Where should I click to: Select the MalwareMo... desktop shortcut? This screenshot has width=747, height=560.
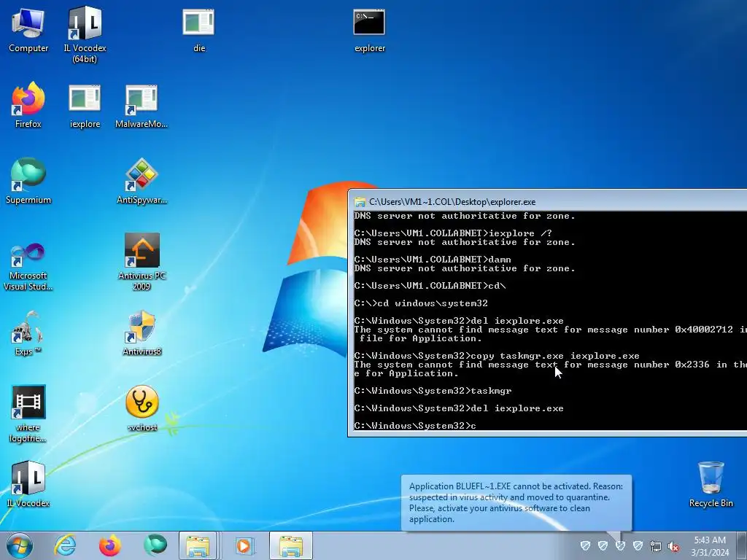pos(142,106)
